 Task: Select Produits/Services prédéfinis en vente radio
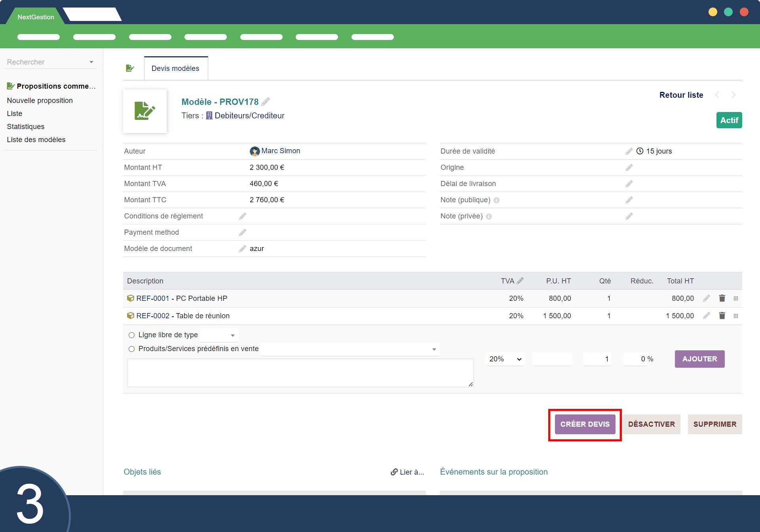(131, 349)
